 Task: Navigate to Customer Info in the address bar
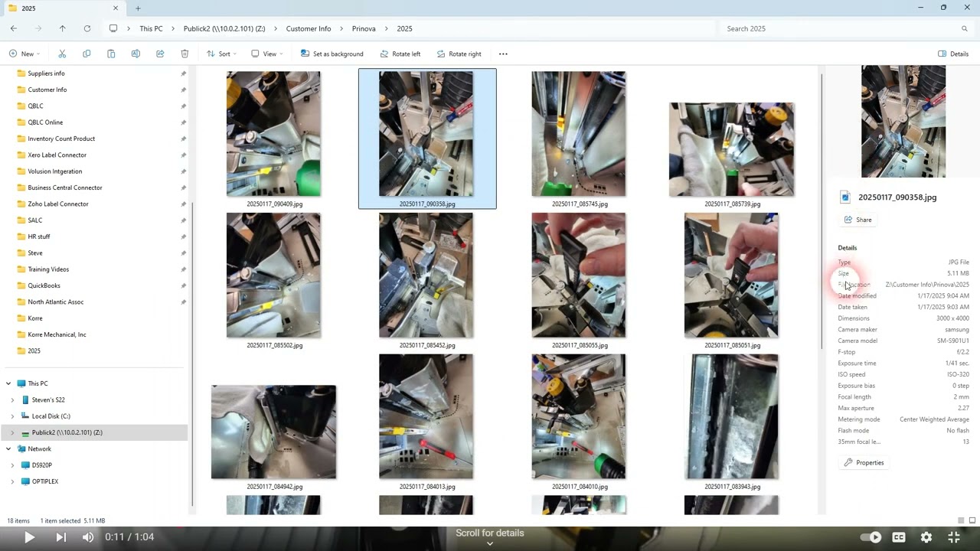[309, 28]
